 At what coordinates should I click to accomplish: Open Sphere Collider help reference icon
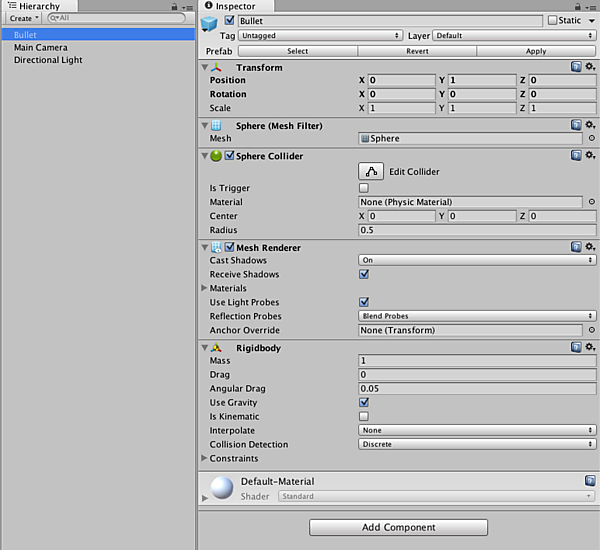pos(576,156)
